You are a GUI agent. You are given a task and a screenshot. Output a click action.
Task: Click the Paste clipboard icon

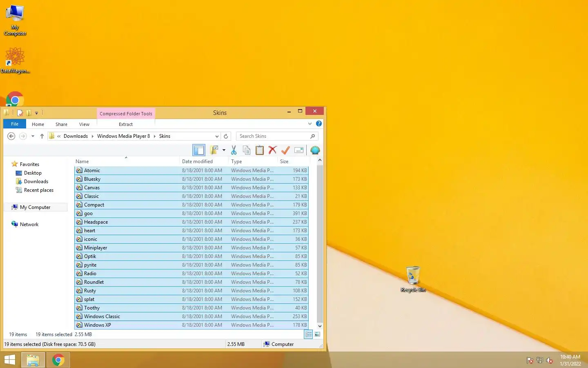(260, 150)
